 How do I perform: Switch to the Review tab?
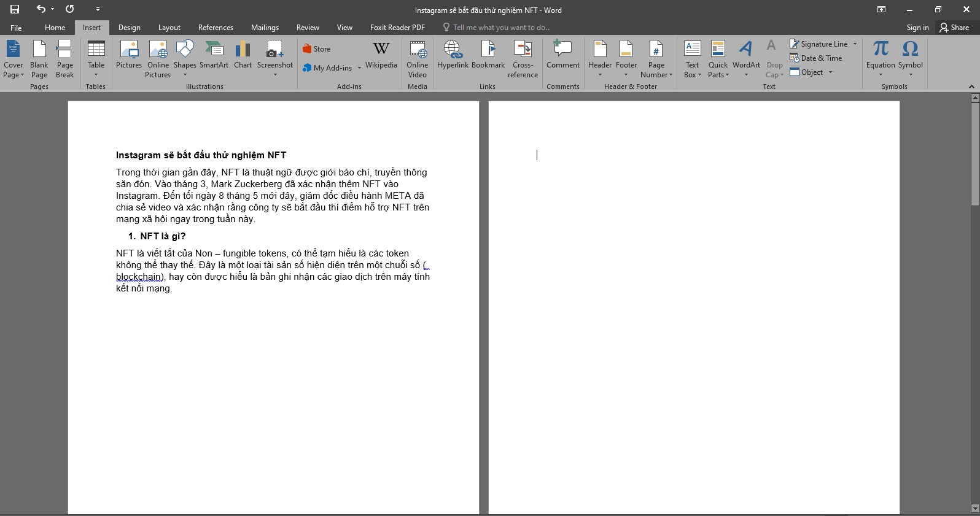[308, 28]
